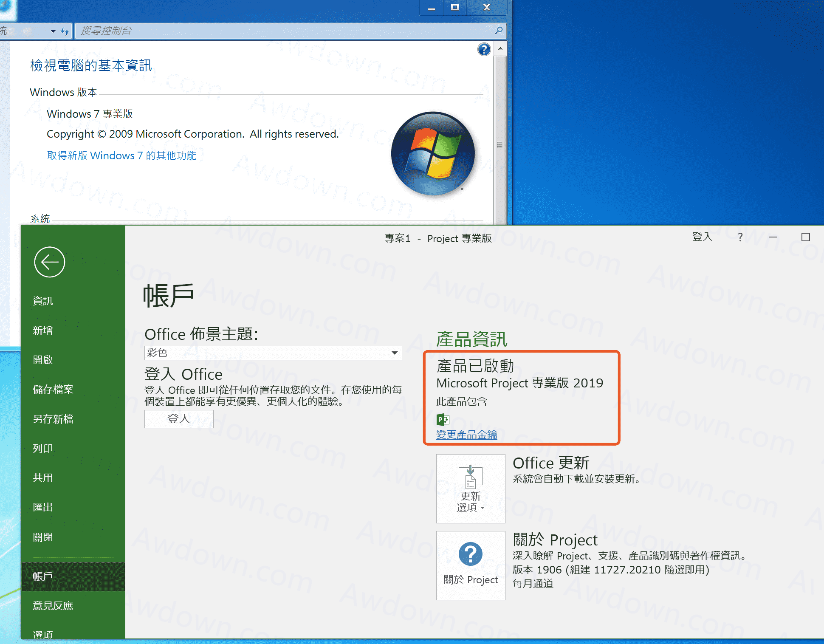Click the search magnifier in control panel
Viewport: 824px width, 644px height.
tap(499, 31)
